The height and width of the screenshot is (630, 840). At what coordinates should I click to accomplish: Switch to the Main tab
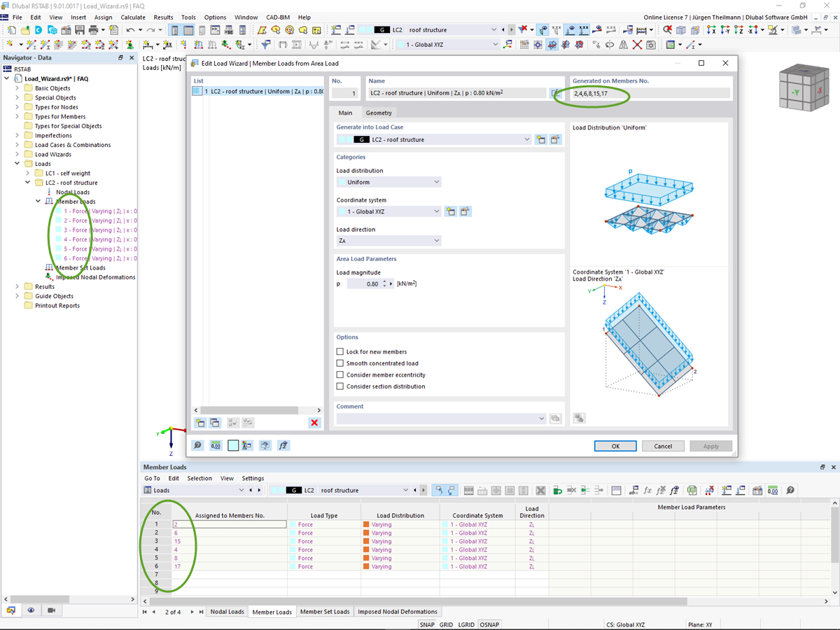tap(345, 113)
